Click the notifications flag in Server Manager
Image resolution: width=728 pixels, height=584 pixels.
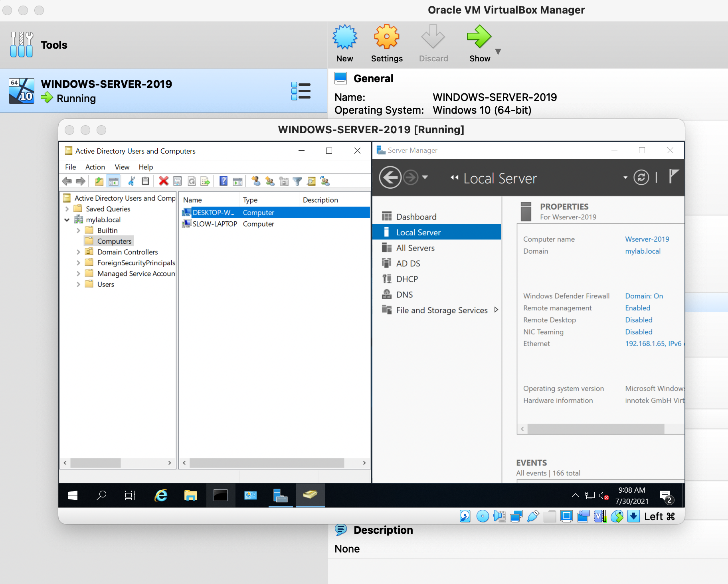point(674,176)
